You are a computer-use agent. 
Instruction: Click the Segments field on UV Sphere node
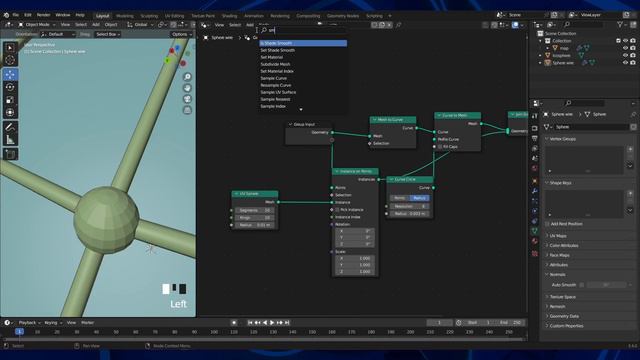point(255,211)
